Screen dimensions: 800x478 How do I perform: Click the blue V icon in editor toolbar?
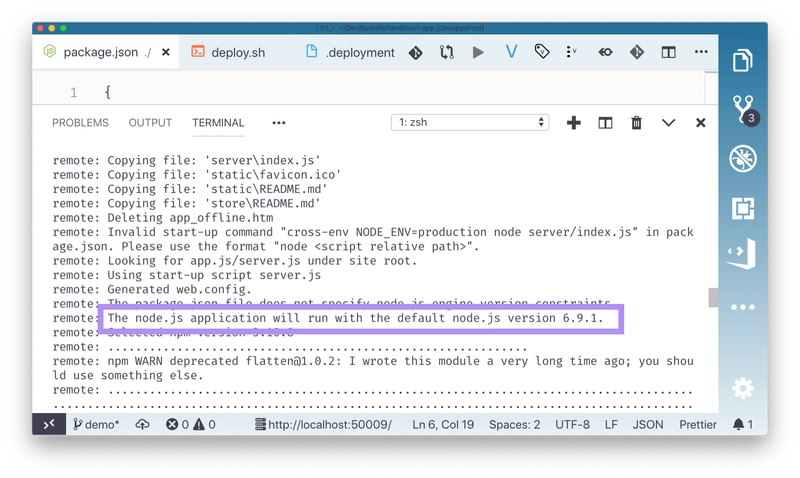(x=510, y=52)
